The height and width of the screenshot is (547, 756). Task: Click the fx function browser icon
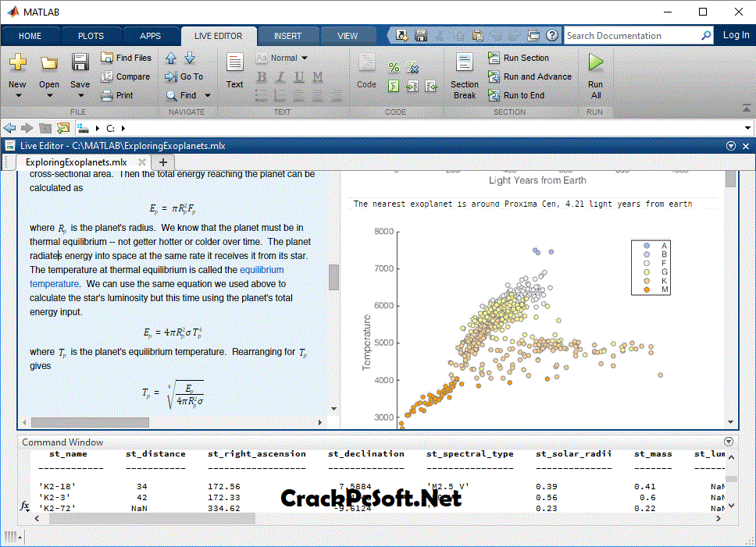[x=24, y=506]
